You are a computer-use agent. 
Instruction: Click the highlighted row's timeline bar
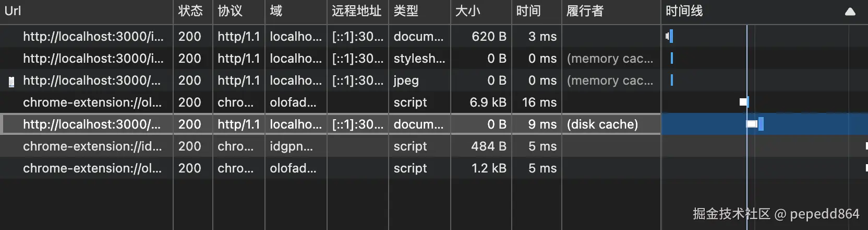coord(754,124)
